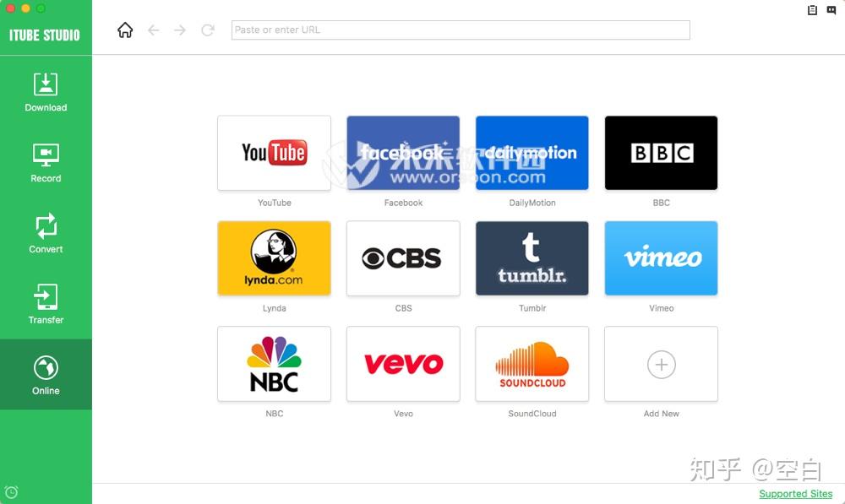Click the Vimeo caption under the tile
This screenshot has width=845, height=504.
click(662, 308)
